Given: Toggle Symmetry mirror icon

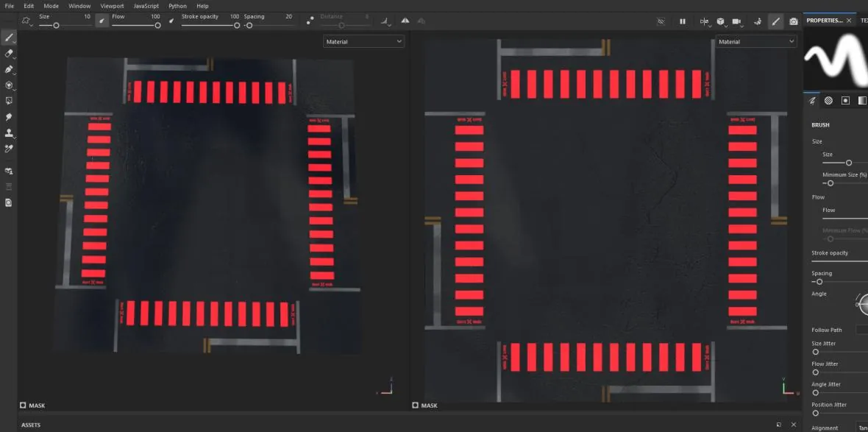Looking at the screenshot, I should pos(405,21).
